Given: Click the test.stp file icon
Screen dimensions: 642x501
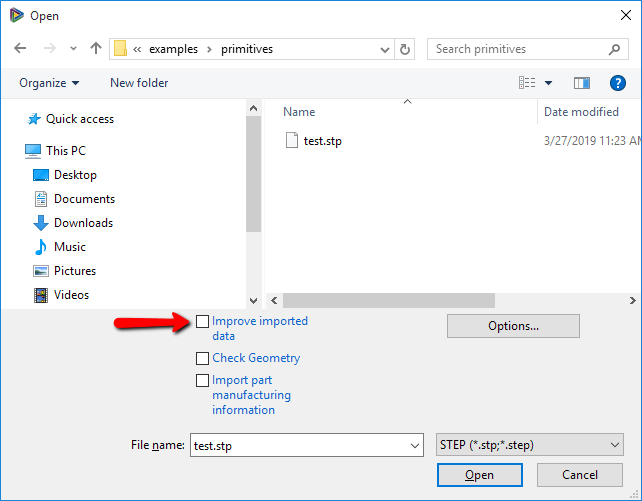Looking at the screenshot, I should click(x=292, y=140).
